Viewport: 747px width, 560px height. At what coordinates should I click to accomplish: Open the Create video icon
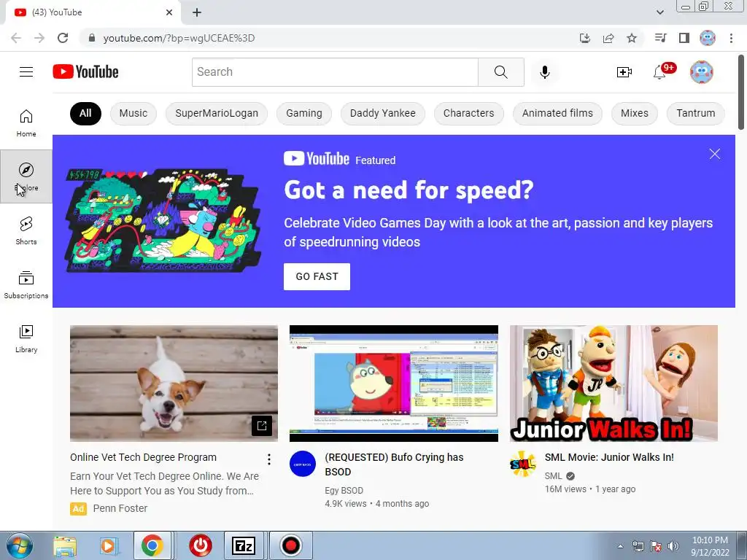click(x=624, y=72)
